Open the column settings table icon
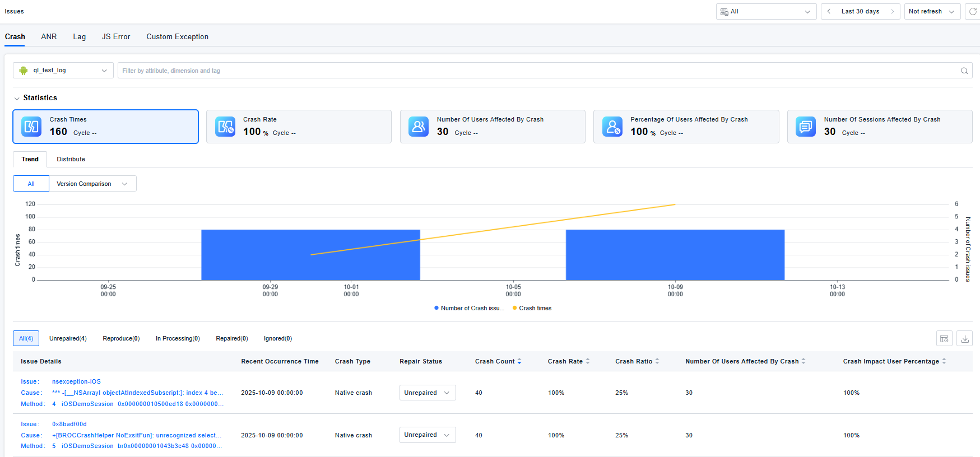 pyautogui.click(x=944, y=339)
